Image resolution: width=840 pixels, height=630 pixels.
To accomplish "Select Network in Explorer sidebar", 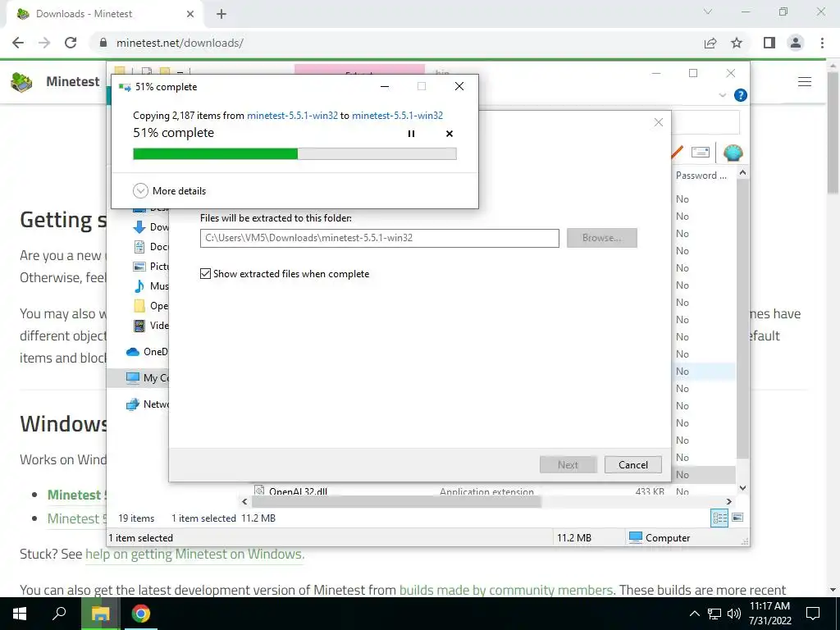I will (x=147, y=404).
